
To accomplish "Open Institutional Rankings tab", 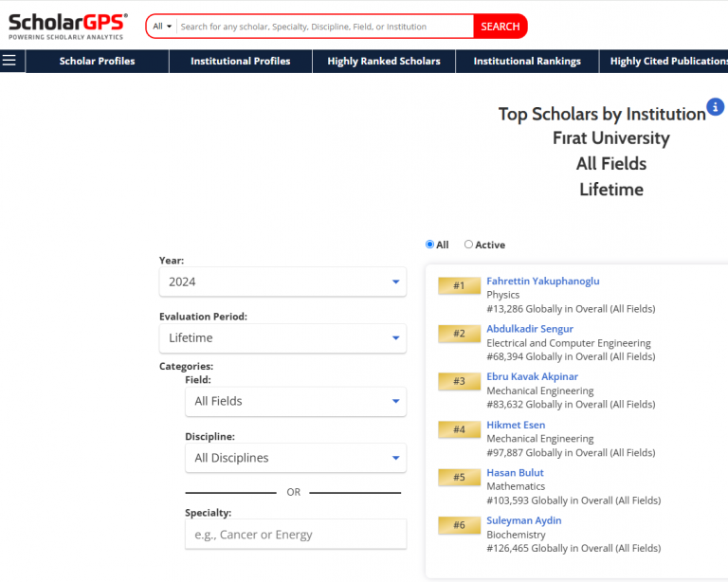I will [527, 62].
